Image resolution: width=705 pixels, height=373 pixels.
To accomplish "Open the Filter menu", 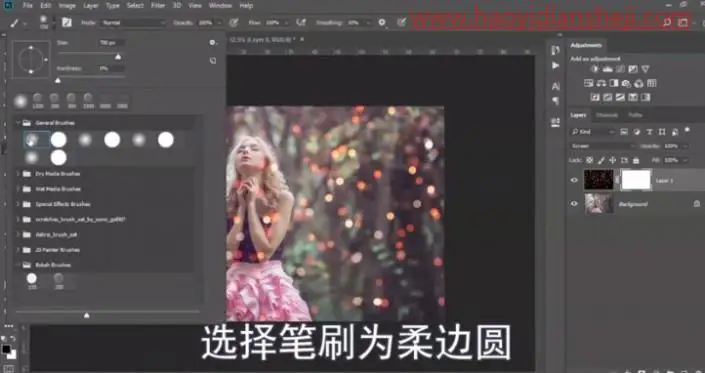I will pyautogui.click(x=158, y=6).
